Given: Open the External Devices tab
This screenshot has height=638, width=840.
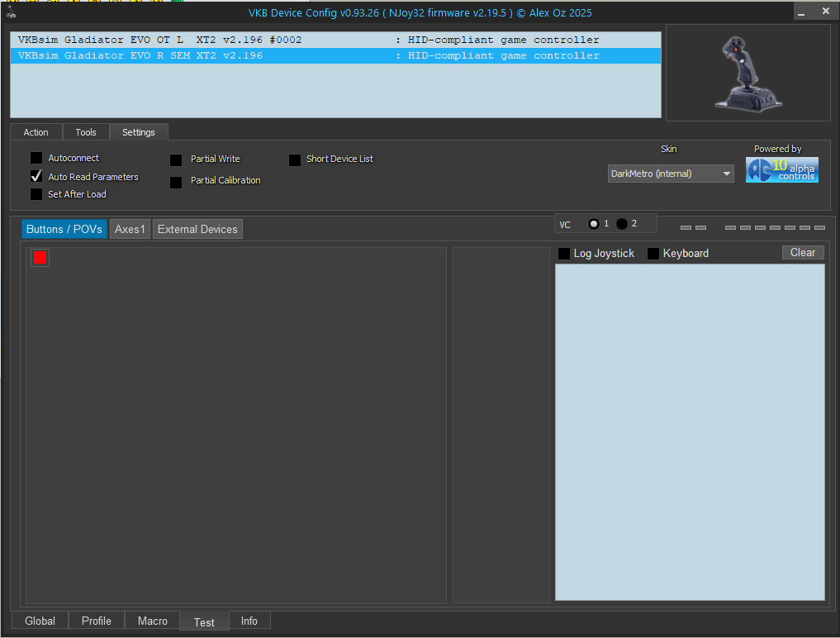Looking at the screenshot, I should [197, 229].
